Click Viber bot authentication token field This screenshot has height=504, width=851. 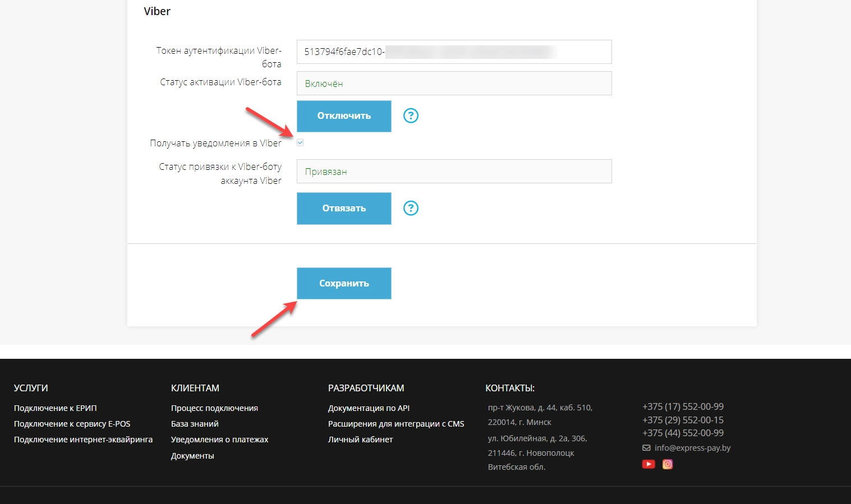tap(454, 52)
